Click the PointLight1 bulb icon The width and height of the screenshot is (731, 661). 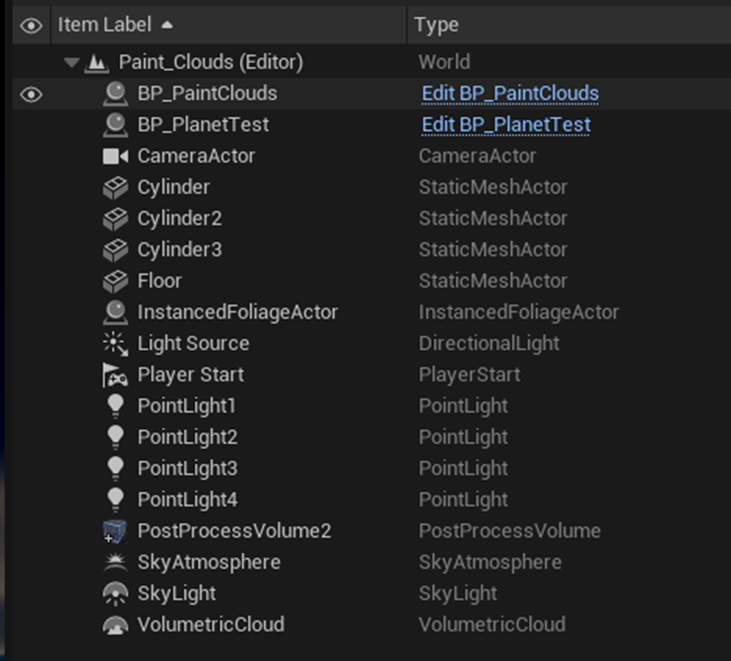click(x=115, y=406)
